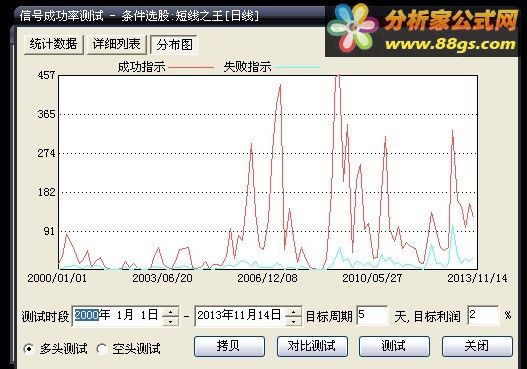Click the 目标利润 percent input field

point(483,316)
